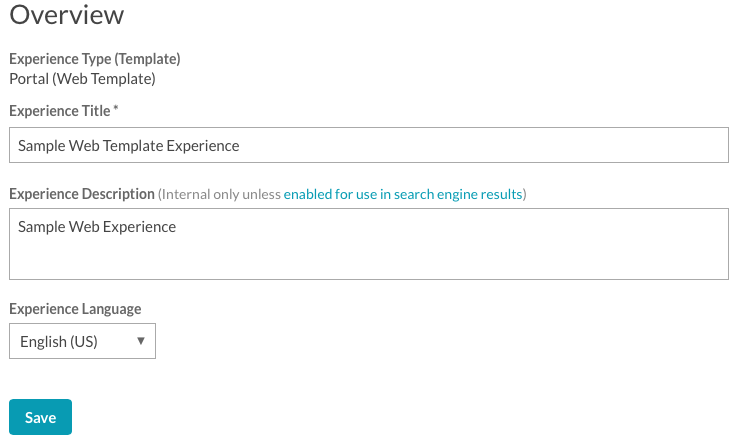The image size is (736, 448).
Task: Focus the Experience Title input field
Action: pos(369,145)
